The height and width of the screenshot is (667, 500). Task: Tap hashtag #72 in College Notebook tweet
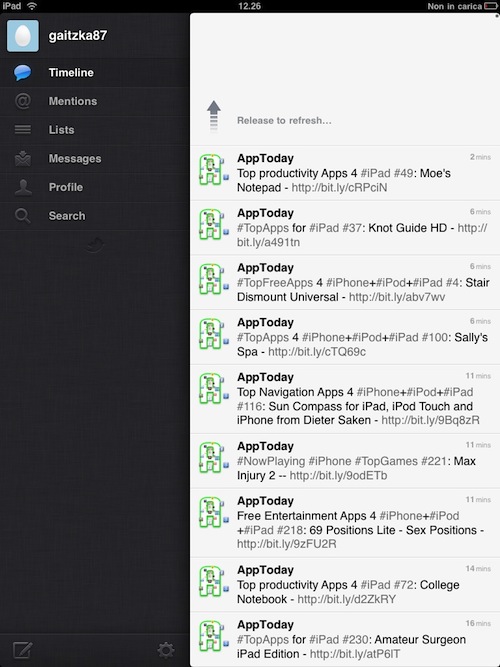(x=403, y=585)
